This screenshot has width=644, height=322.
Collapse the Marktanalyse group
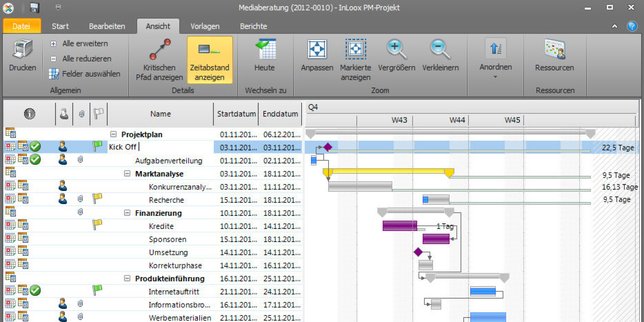coord(127,174)
